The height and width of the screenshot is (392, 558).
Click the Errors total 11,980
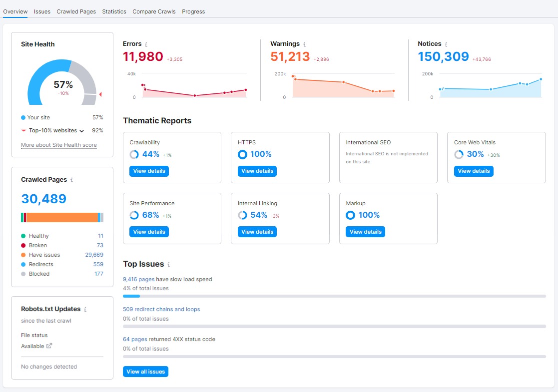point(143,56)
